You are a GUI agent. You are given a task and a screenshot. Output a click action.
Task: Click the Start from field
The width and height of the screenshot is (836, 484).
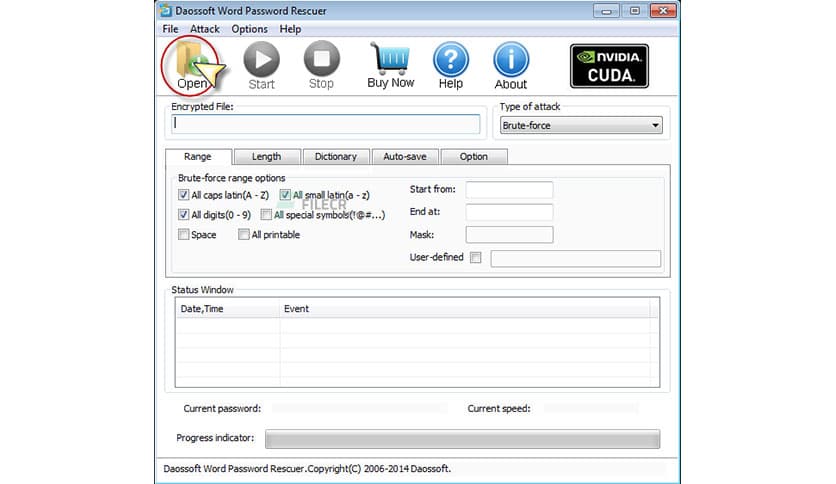click(x=509, y=190)
